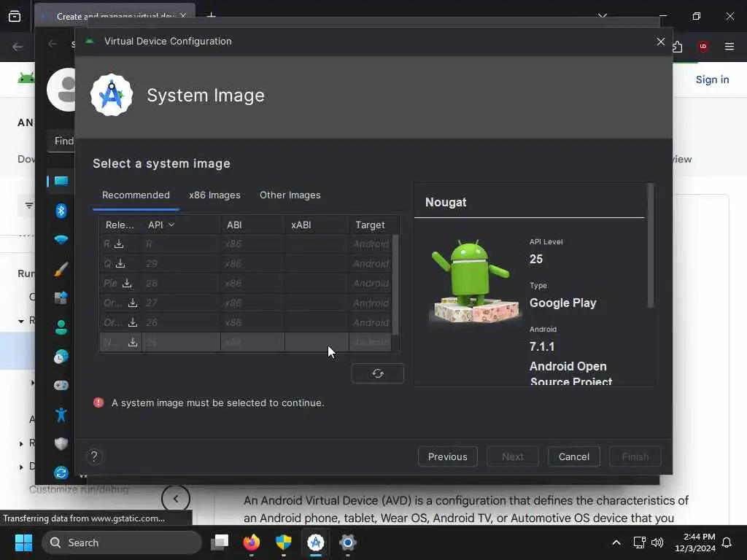
Task: Sort by the API column dropdown arrow
Action: [171, 225]
